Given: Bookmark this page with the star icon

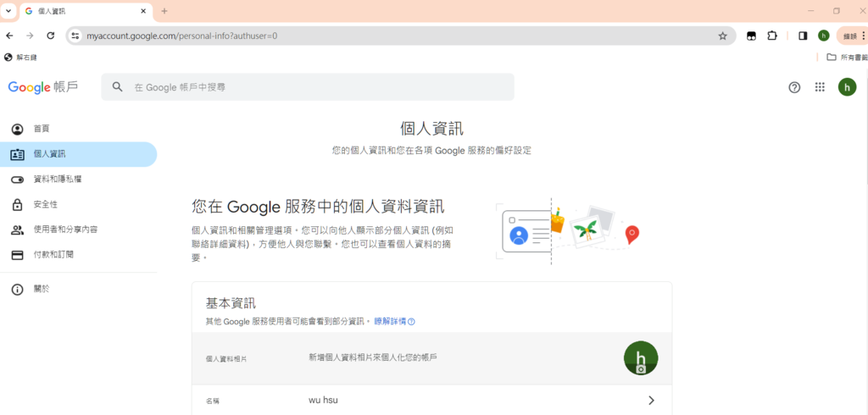Looking at the screenshot, I should [722, 36].
